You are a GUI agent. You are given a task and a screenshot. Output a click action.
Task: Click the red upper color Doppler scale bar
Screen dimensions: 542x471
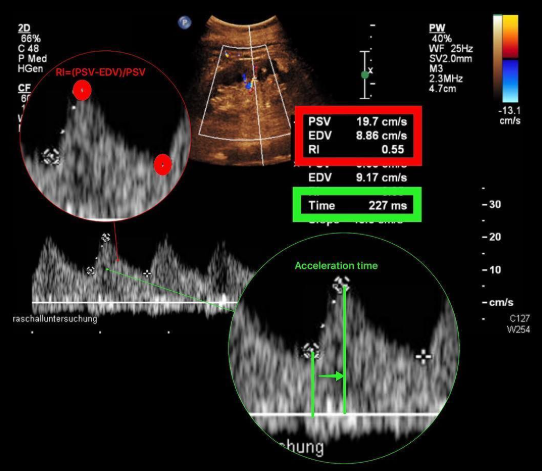pyautogui.click(x=510, y=36)
